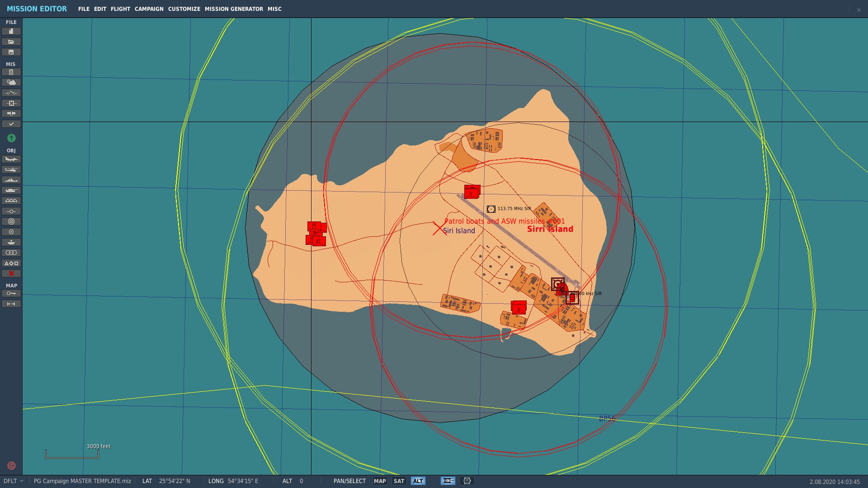
Task: Open the FLIGHT menu
Action: [120, 9]
